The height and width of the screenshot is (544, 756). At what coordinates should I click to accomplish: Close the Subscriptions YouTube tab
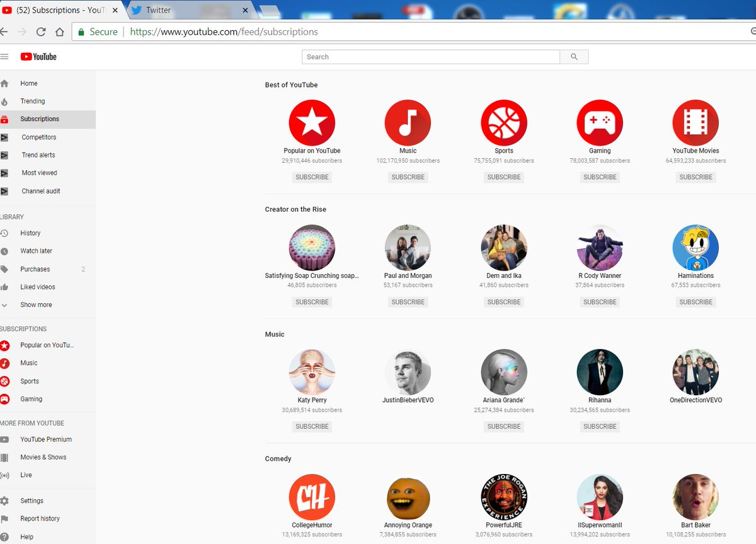[x=115, y=10]
